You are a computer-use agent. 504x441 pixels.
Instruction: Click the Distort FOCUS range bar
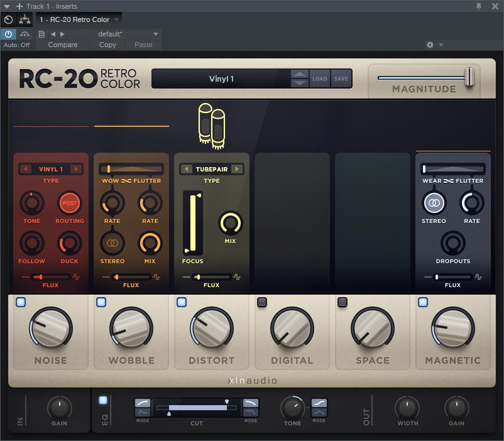(x=193, y=223)
